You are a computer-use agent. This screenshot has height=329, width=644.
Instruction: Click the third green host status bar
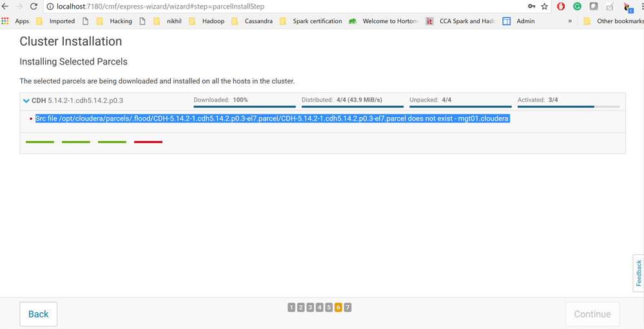pyautogui.click(x=112, y=142)
